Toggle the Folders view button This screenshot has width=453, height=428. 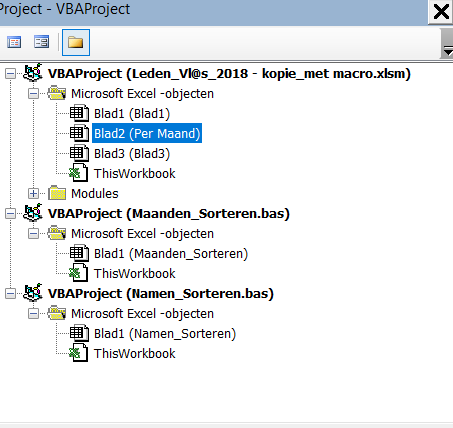click(x=76, y=42)
